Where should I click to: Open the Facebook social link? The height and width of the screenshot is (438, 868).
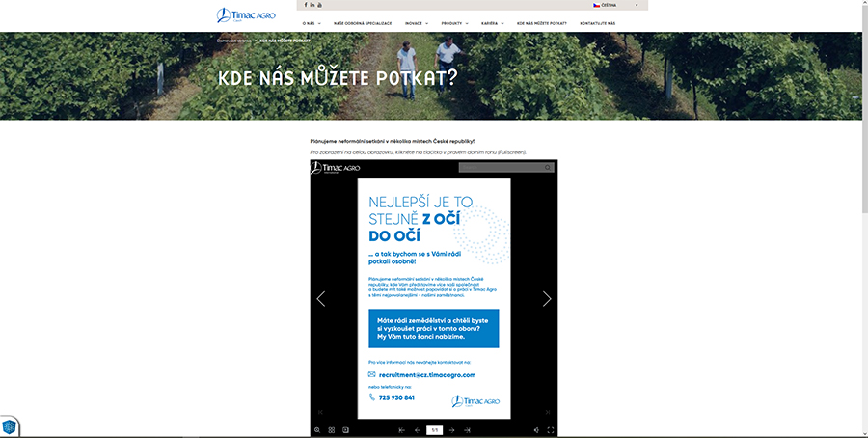pos(306,5)
